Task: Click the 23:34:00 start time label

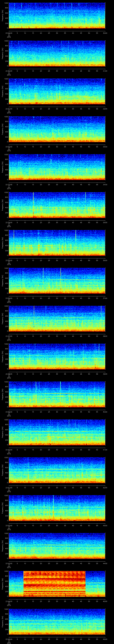Action: [9, 223]
